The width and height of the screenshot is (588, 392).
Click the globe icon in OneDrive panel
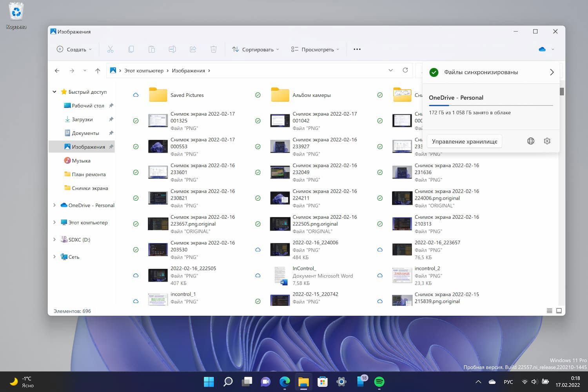pos(531,141)
